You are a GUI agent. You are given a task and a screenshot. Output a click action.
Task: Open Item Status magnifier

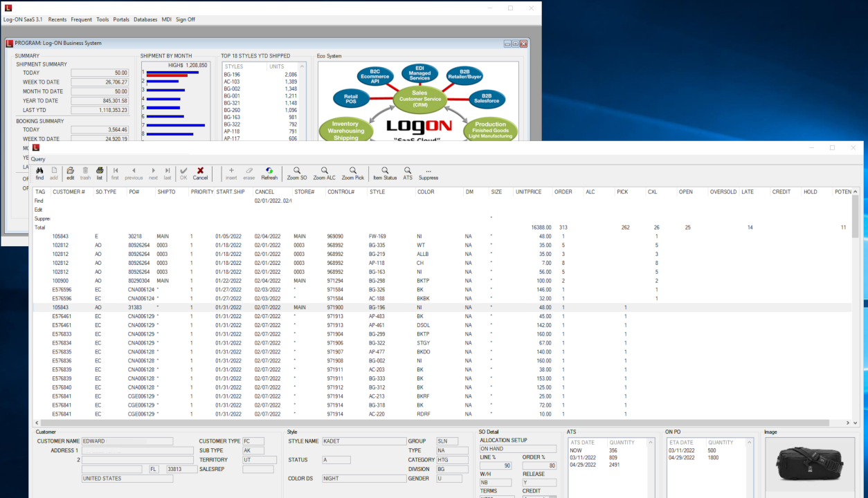[x=385, y=170]
